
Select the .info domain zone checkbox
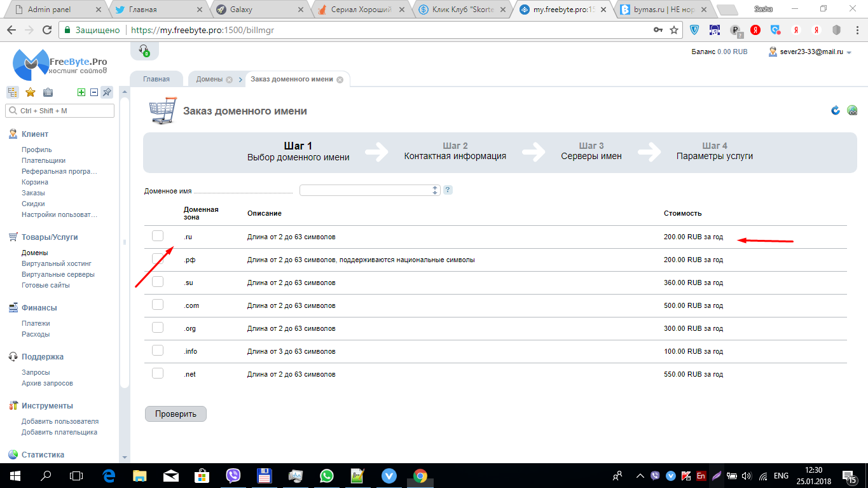(x=158, y=351)
